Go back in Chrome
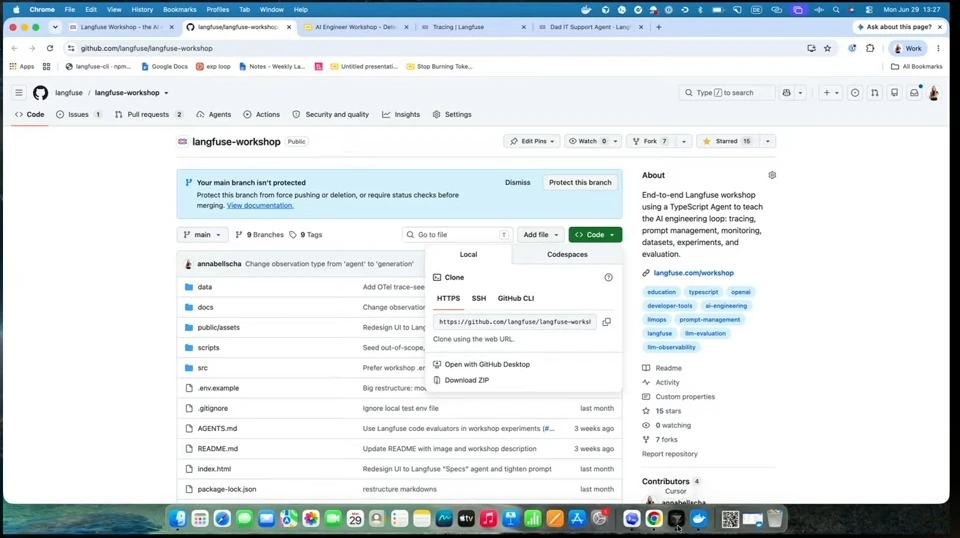 (x=15, y=48)
